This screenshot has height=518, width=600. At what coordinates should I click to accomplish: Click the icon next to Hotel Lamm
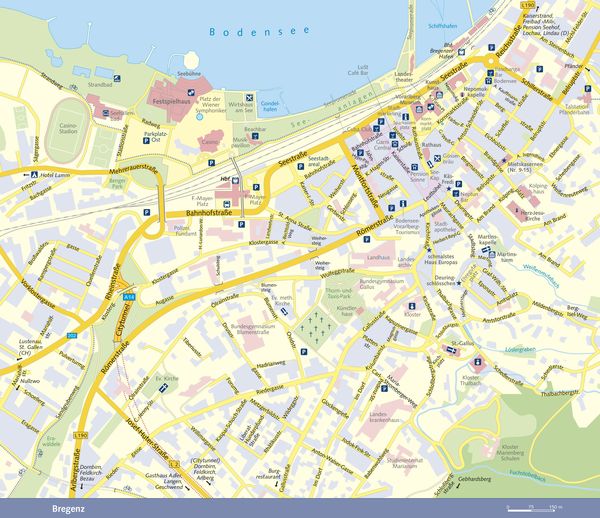(34, 174)
